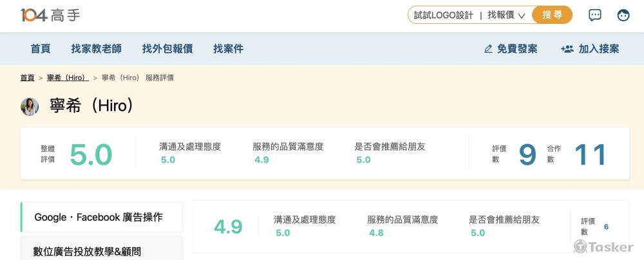Click 寧希 (Hiro) profile avatar photo
Viewport: 644px width, 260px height.
tap(30, 106)
